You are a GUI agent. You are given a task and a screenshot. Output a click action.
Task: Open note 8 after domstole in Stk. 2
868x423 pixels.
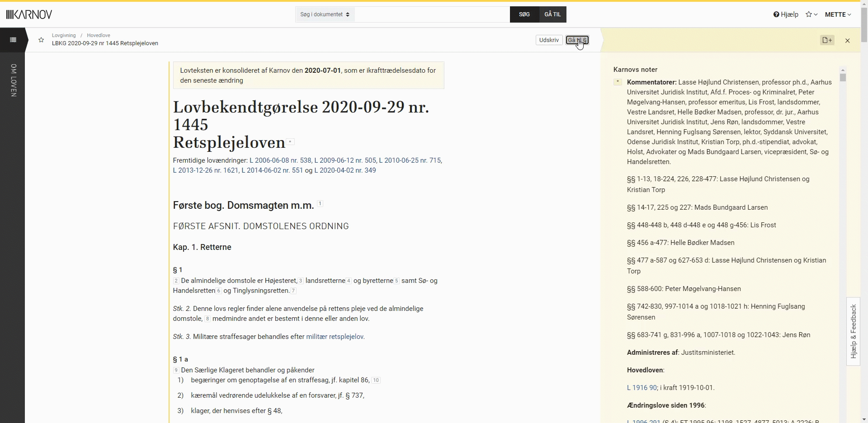click(208, 319)
